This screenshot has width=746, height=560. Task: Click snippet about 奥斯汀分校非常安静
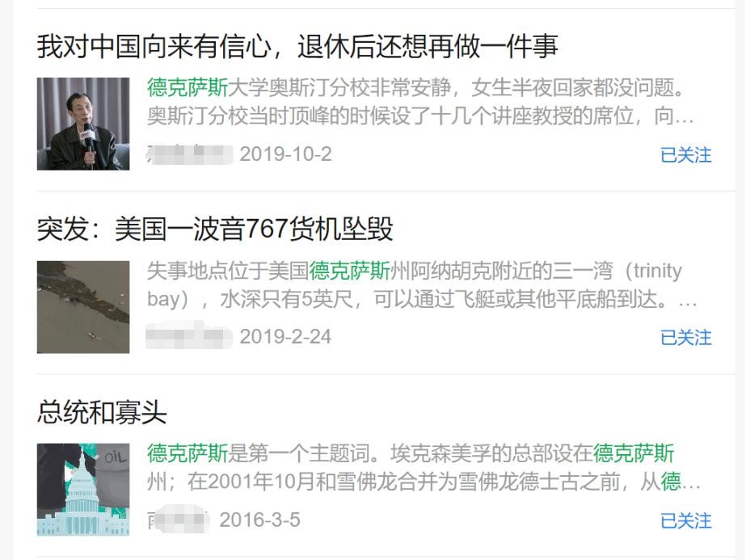click(x=420, y=102)
